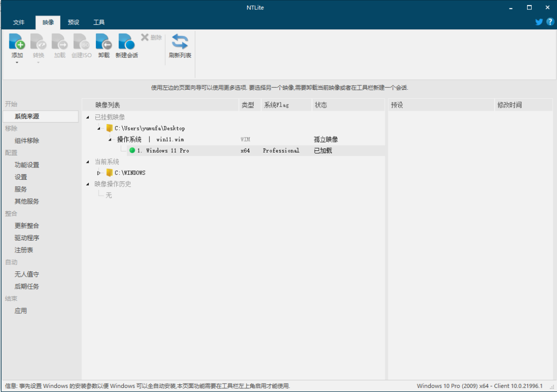The width and height of the screenshot is (557, 392).
Task: Open the 文件 tab
Action: pyautogui.click(x=19, y=22)
